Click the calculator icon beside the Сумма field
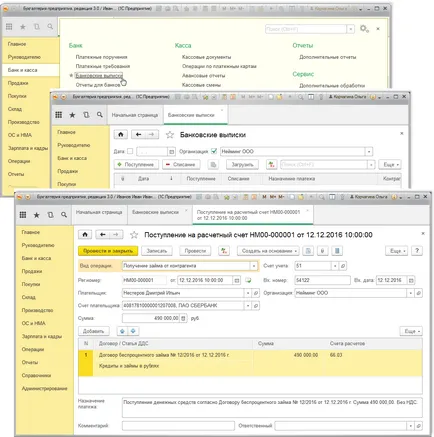 click(x=183, y=318)
